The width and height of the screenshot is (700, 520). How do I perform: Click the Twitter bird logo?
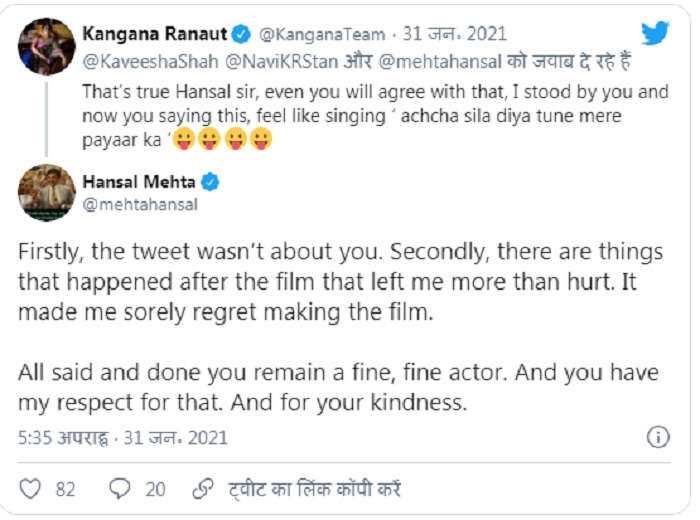pos(656,33)
